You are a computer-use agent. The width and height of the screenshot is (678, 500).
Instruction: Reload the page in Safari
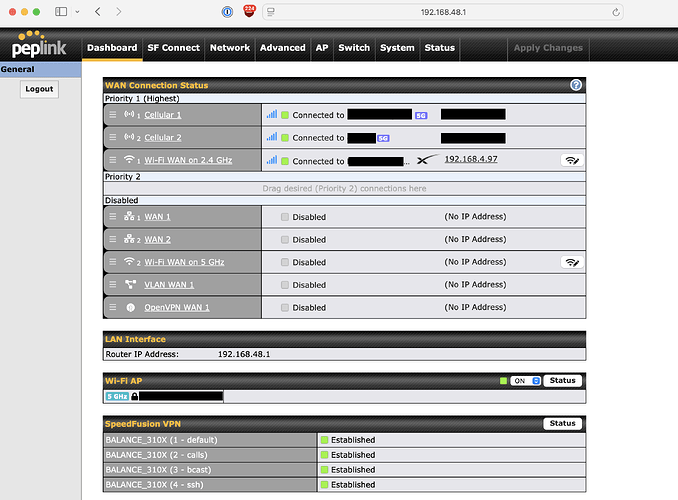[616, 12]
